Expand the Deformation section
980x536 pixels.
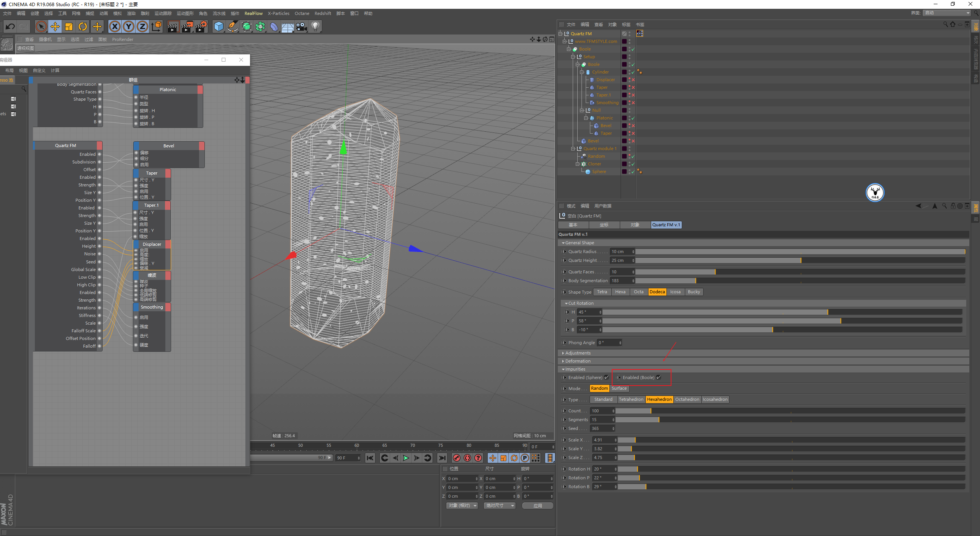578,361
